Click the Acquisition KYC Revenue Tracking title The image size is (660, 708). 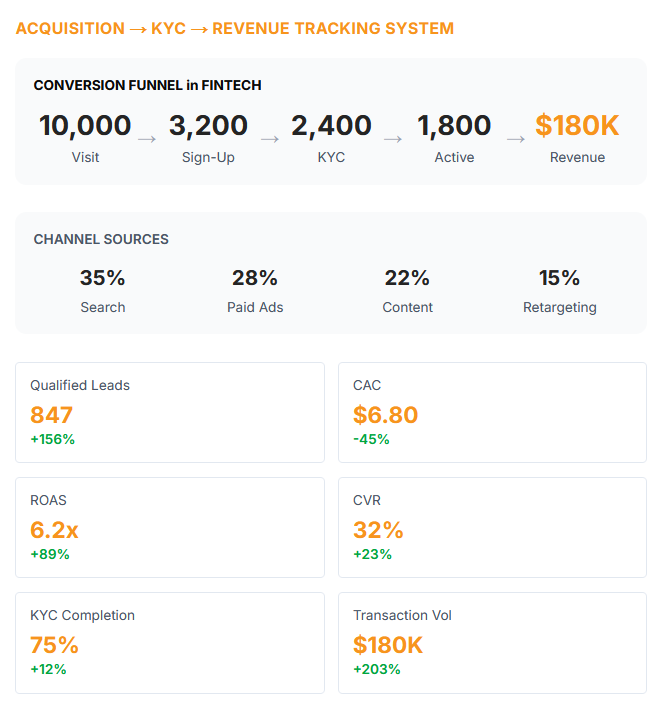[x=235, y=28]
